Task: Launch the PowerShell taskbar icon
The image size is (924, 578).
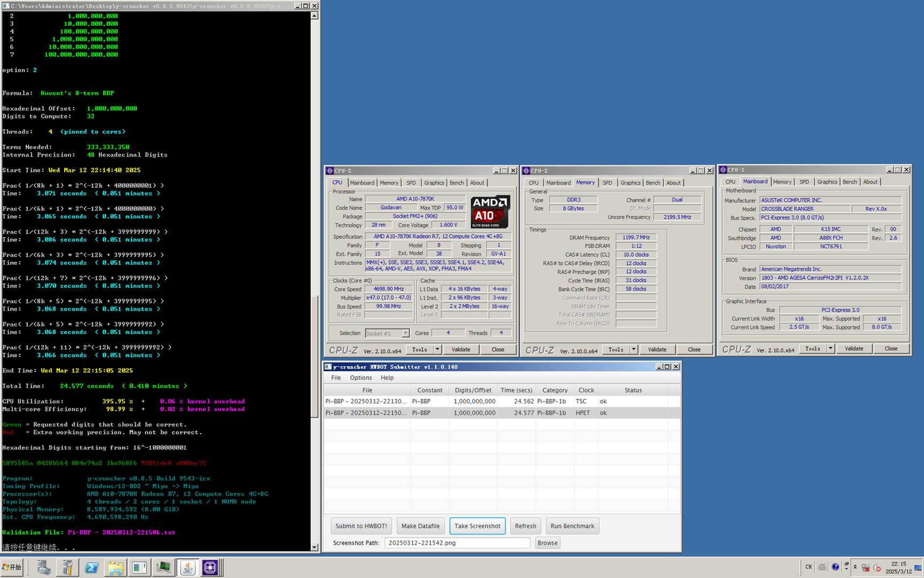Action: 91,567
